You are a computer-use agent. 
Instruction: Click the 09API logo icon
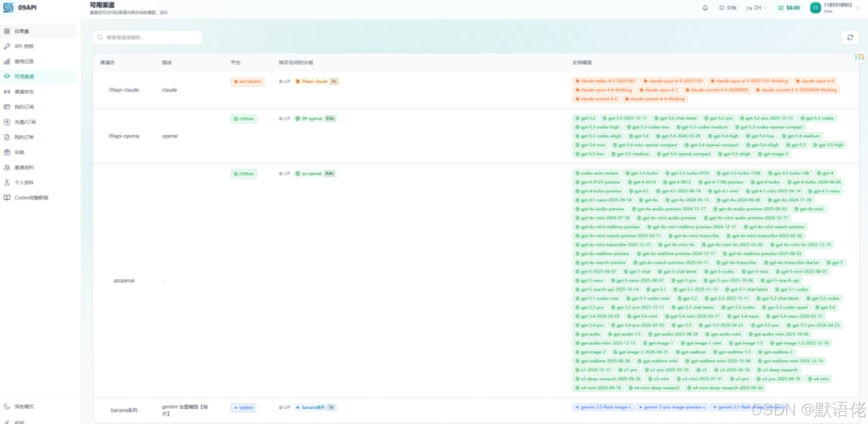8,7
